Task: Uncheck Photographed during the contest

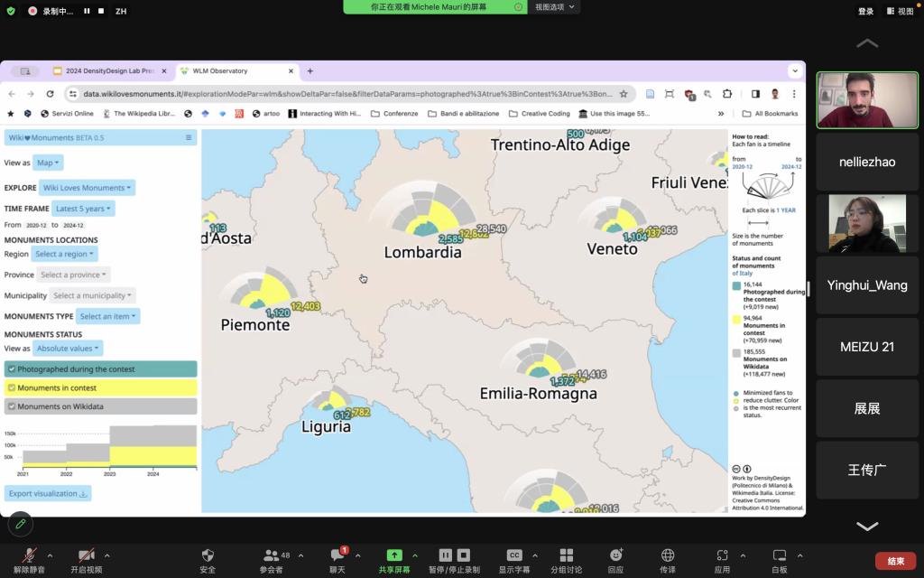Action: click(x=13, y=369)
